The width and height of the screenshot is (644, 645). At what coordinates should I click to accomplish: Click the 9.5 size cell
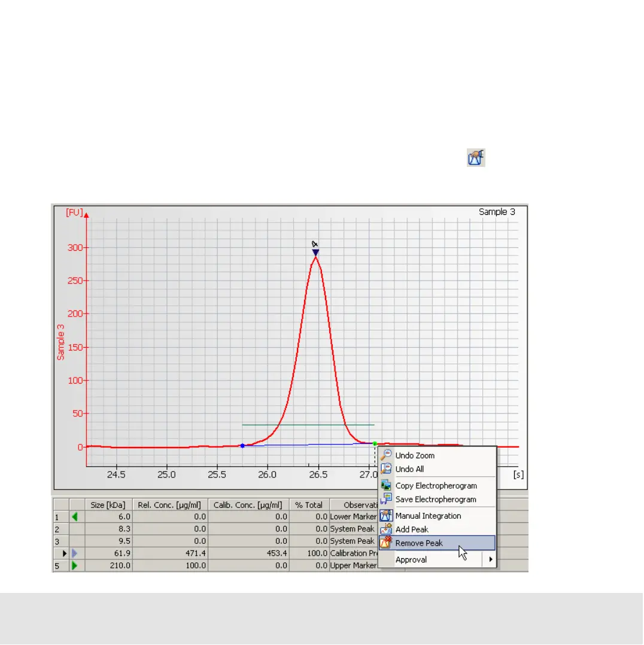pos(108,541)
